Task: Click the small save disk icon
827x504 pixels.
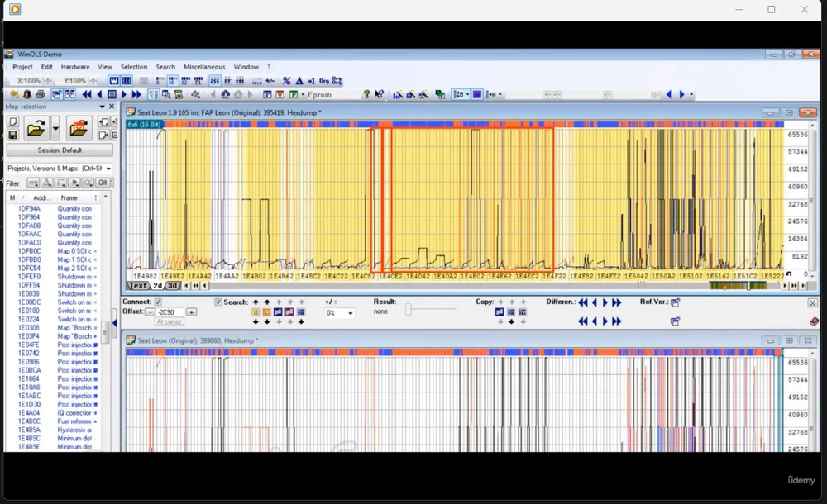Action: (13, 135)
